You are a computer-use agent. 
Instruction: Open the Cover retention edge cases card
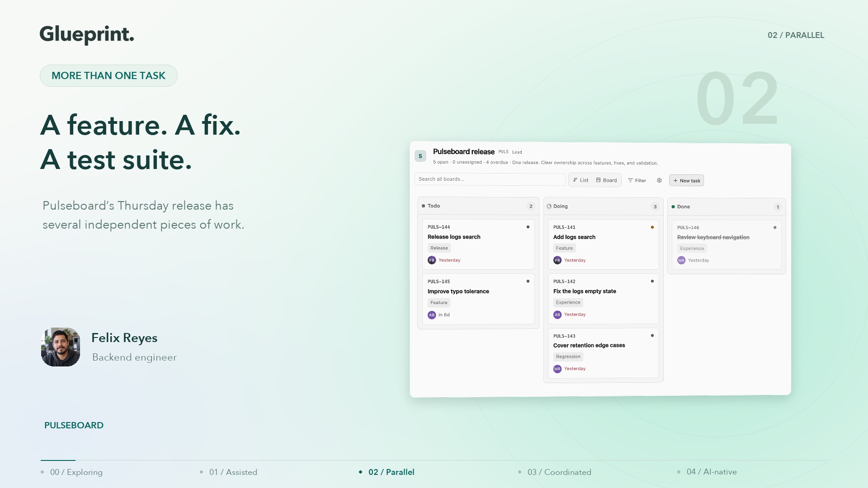click(603, 353)
